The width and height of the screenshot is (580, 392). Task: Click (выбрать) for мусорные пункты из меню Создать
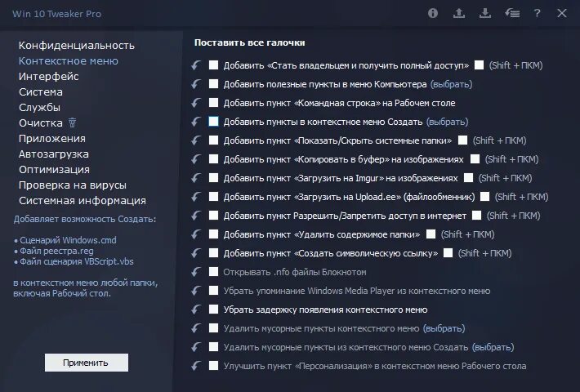pos(493,347)
